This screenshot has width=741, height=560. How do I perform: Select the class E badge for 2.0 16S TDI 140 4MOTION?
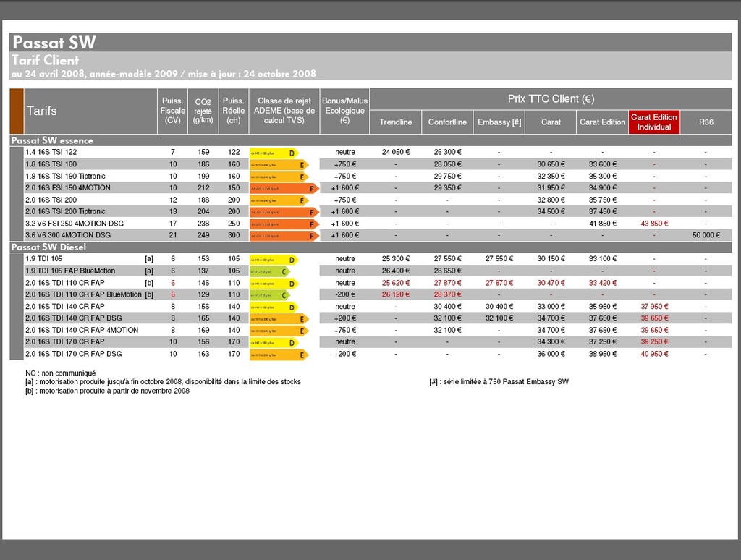pos(279,331)
